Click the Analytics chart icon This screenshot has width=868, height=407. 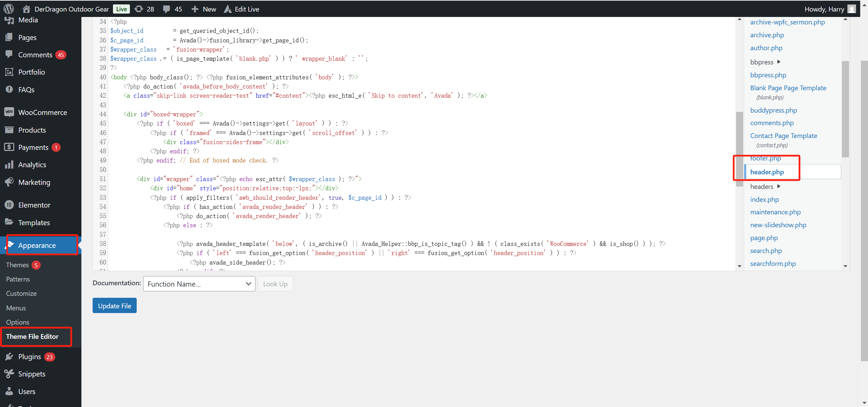9,164
